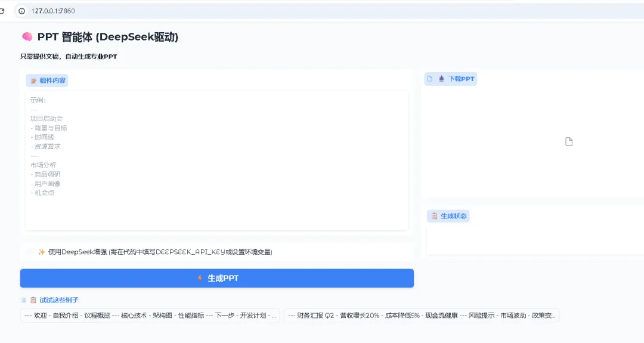Click the 稿件内容 label icon
The height and width of the screenshot is (343, 644).
tap(33, 81)
